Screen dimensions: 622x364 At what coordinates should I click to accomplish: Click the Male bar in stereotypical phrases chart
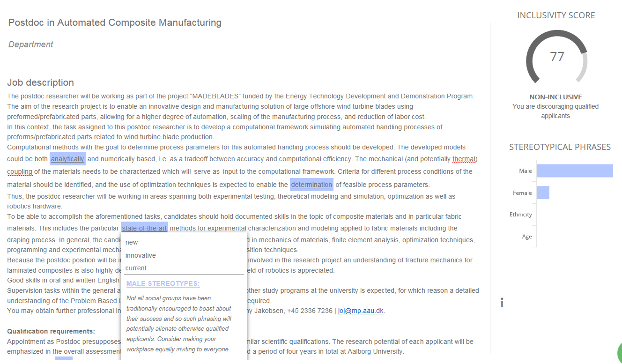tap(574, 171)
